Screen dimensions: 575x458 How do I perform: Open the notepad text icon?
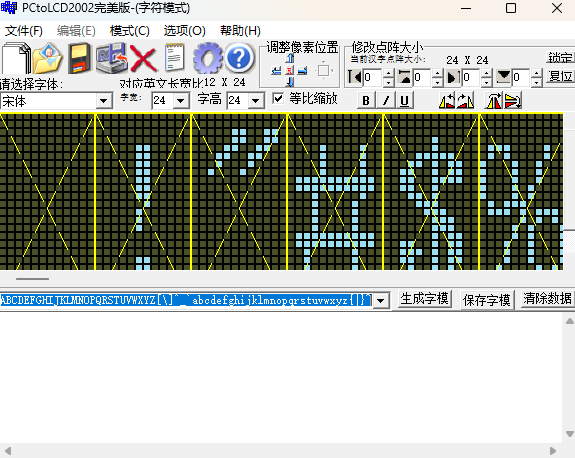[175, 57]
